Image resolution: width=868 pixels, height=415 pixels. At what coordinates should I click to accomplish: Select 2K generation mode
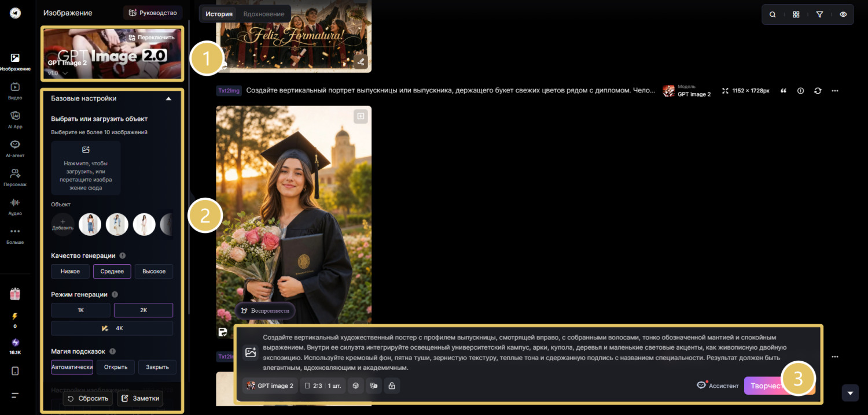pyautogui.click(x=144, y=310)
